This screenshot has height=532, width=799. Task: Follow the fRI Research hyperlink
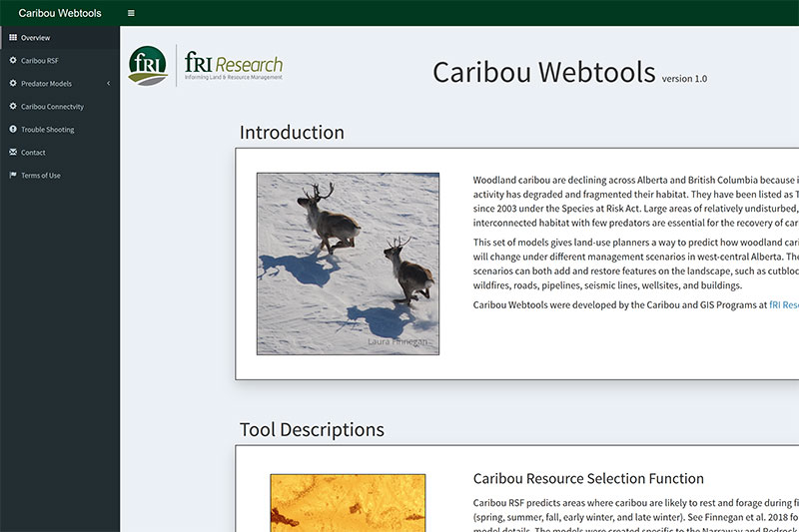tap(784, 305)
